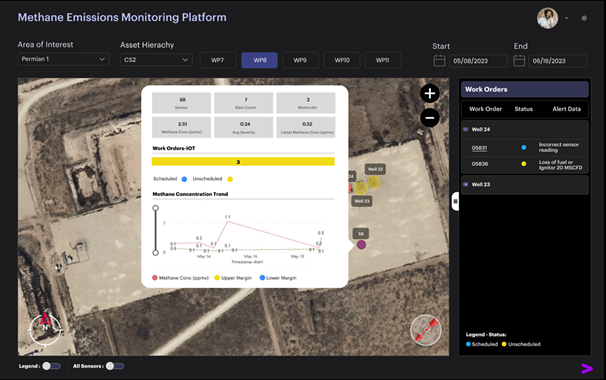Image resolution: width=606 pixels, height=380 pixels.
Task: Select the purple sensor 58 marker
Action: [361, 244]
